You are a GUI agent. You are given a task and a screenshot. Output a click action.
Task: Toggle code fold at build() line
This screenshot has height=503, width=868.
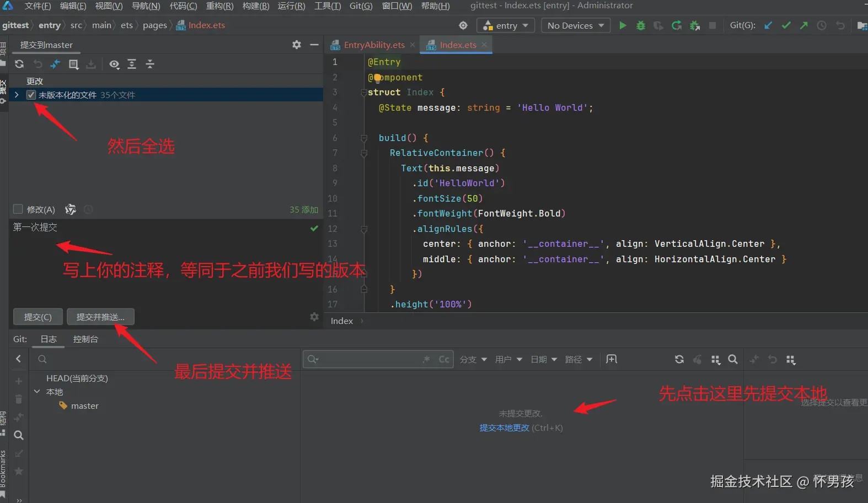coord(364,138)
